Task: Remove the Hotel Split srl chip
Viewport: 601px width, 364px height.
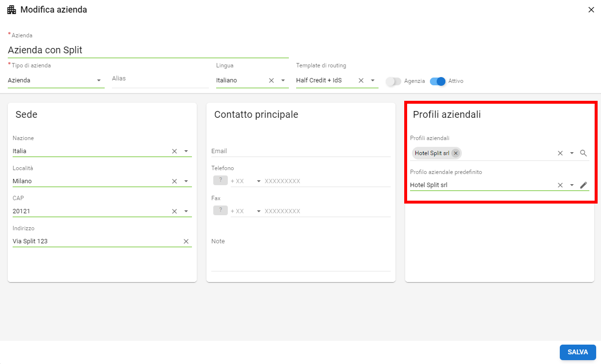Action: pyautogui.click(x=456, y=153)
